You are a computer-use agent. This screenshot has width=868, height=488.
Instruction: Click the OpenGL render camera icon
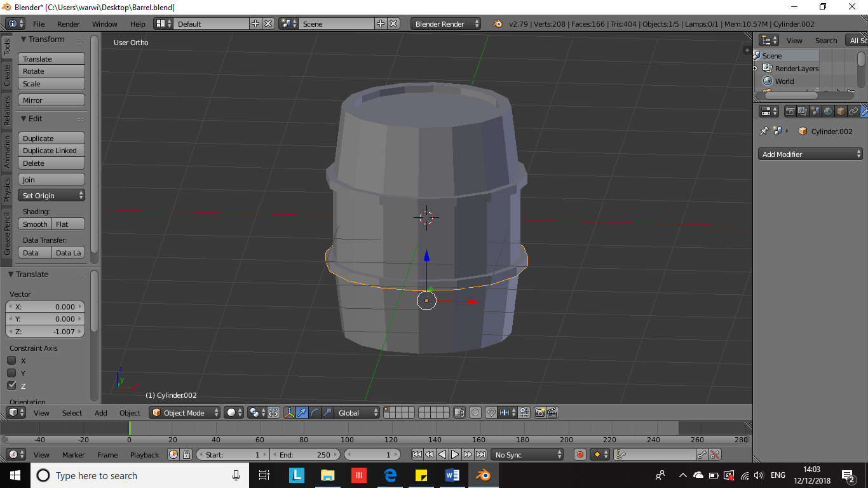(539, 412)
